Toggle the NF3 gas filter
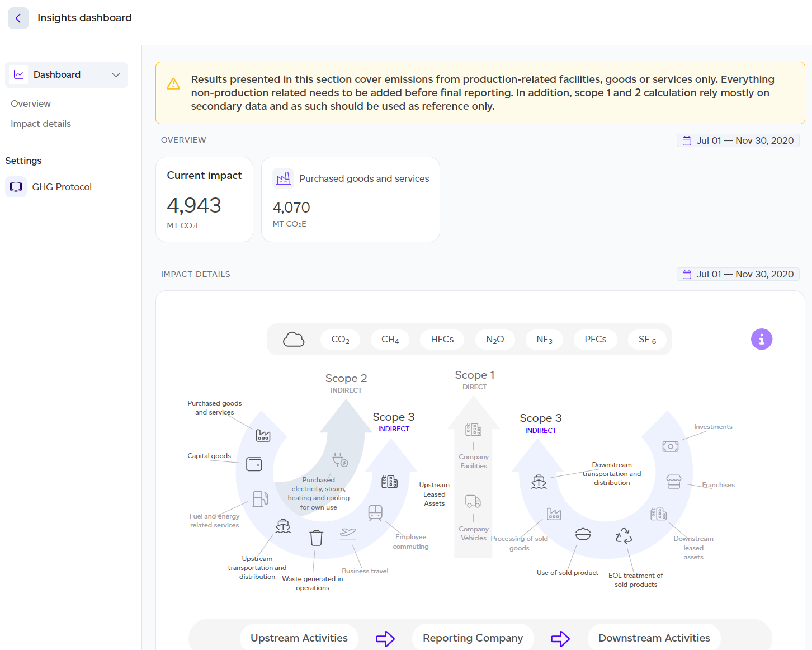The height and width of the screenshot is (650, 812). coord(544,340)
